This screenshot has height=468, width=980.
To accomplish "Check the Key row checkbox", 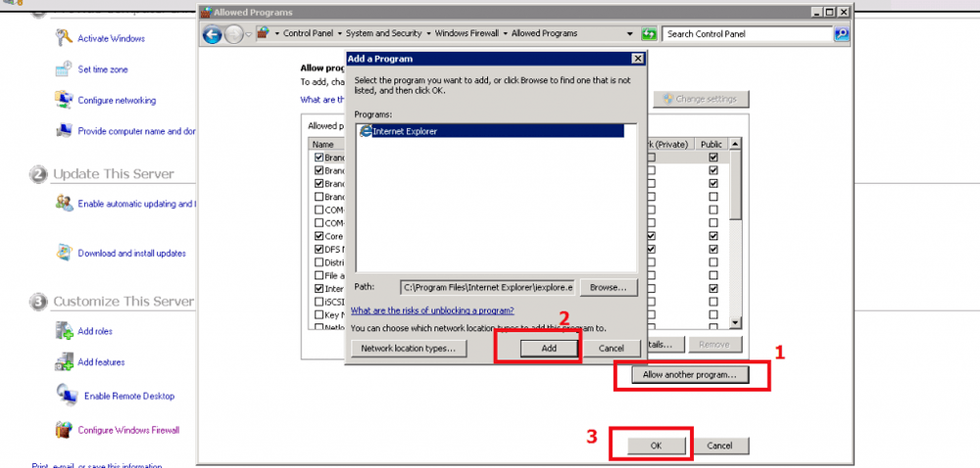I will click(x=319, y=315).
